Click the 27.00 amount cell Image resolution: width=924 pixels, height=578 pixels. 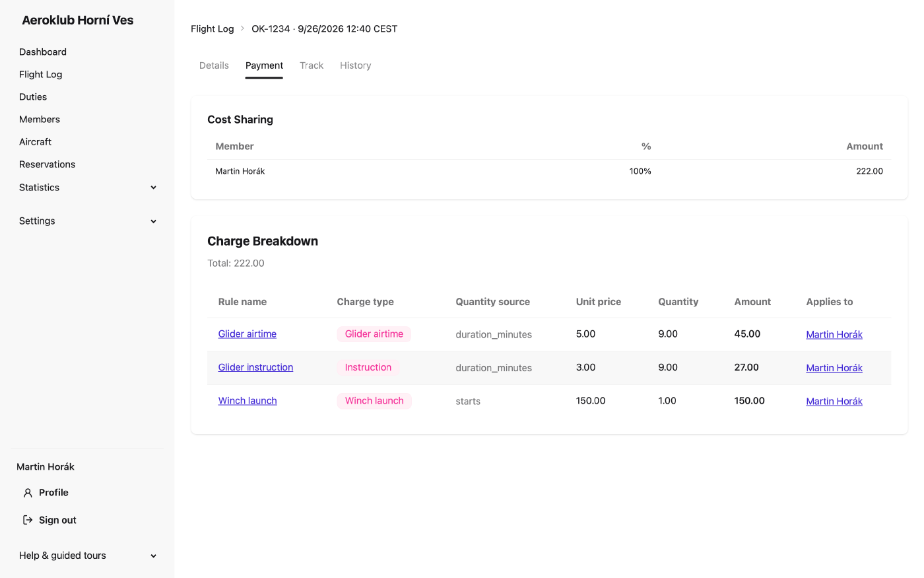[x=746, y=367]
